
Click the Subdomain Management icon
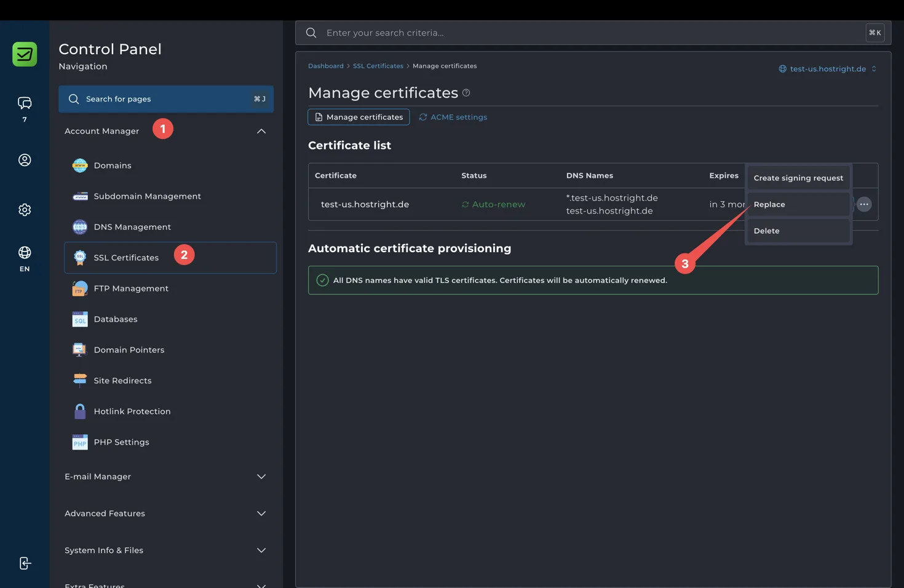(80, 196)
